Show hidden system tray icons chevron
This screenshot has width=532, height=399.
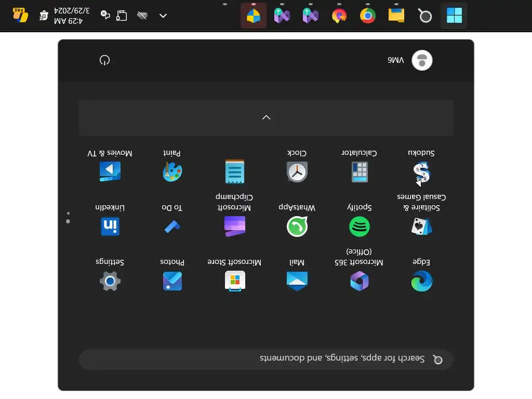(163, 16)
